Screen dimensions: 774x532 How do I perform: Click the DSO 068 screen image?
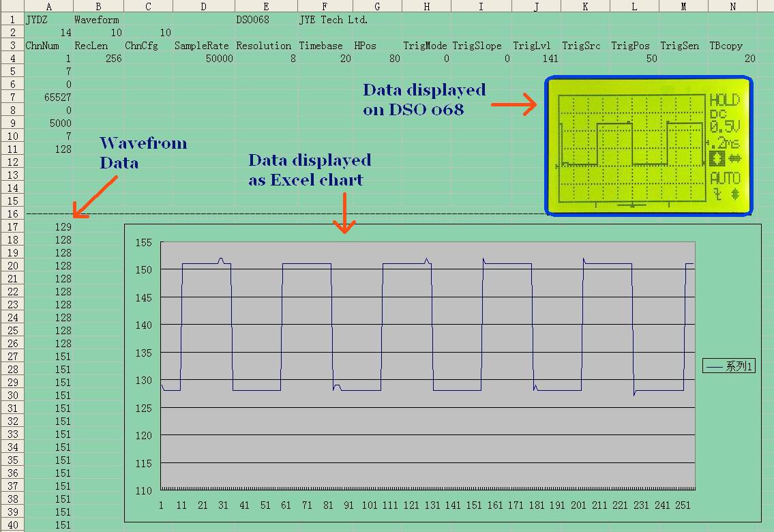(x=648, y=145)
